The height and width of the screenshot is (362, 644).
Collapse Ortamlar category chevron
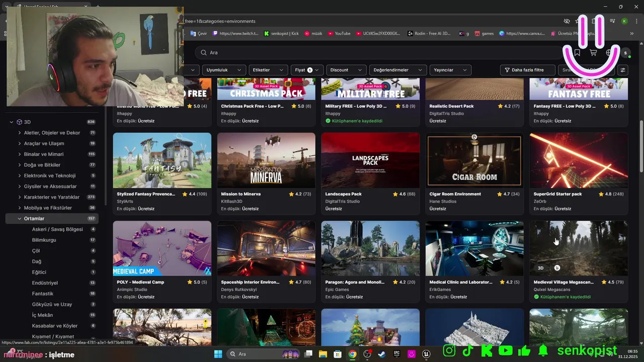[19, 219]
